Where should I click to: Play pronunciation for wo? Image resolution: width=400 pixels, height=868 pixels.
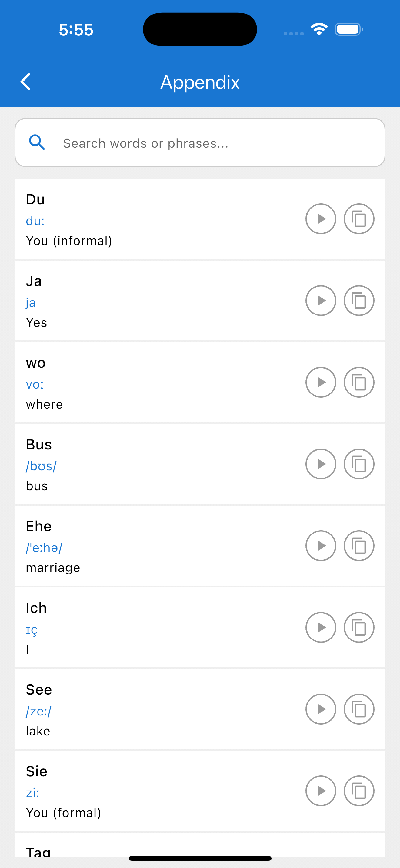pos(321,382)
